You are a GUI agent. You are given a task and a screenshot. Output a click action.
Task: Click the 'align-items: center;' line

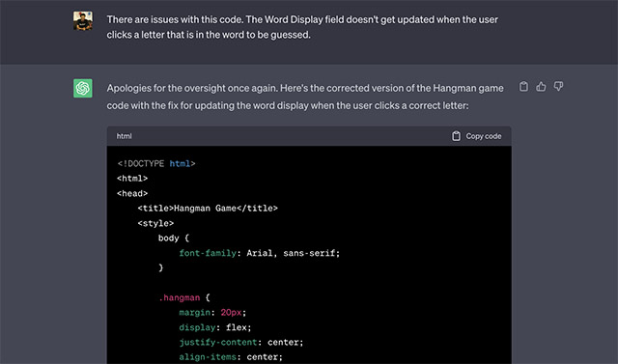231,357
